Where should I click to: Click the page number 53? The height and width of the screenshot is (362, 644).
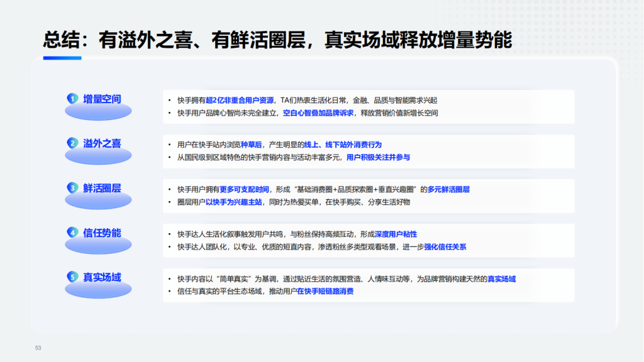(x=38, y=348)
